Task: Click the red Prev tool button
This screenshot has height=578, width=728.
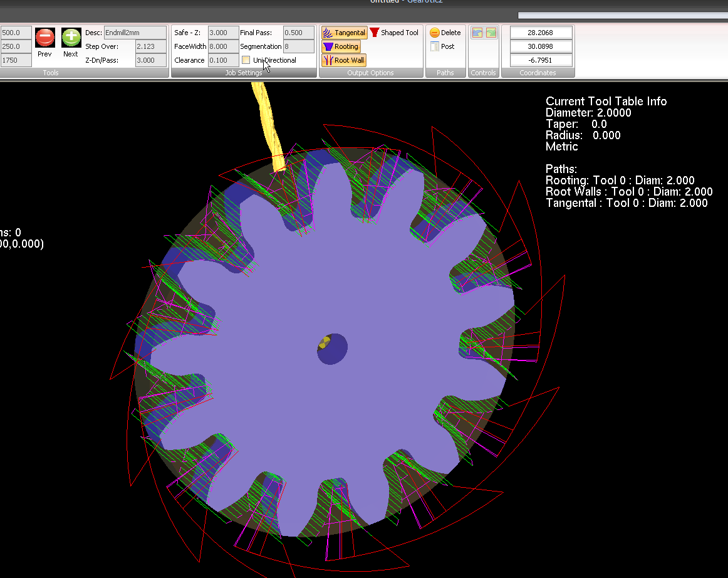Action: (44, 38)
